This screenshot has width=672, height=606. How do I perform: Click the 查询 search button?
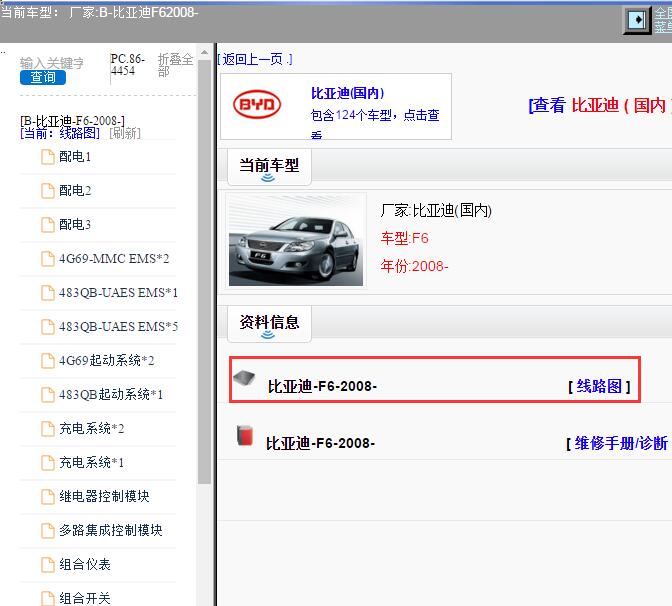(x=43, y=78)
